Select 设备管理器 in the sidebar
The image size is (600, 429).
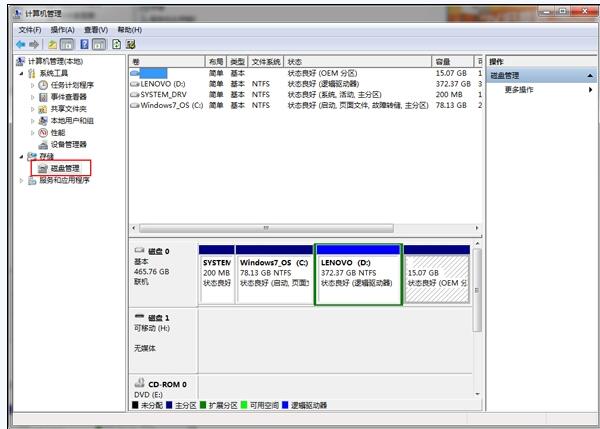point(68,144)
